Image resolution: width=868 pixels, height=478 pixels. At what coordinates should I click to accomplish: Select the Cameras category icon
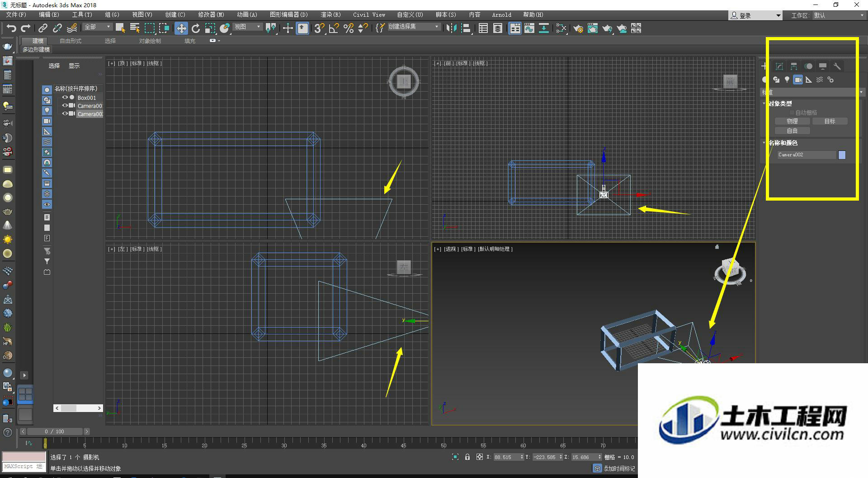(x=798, y=80)
